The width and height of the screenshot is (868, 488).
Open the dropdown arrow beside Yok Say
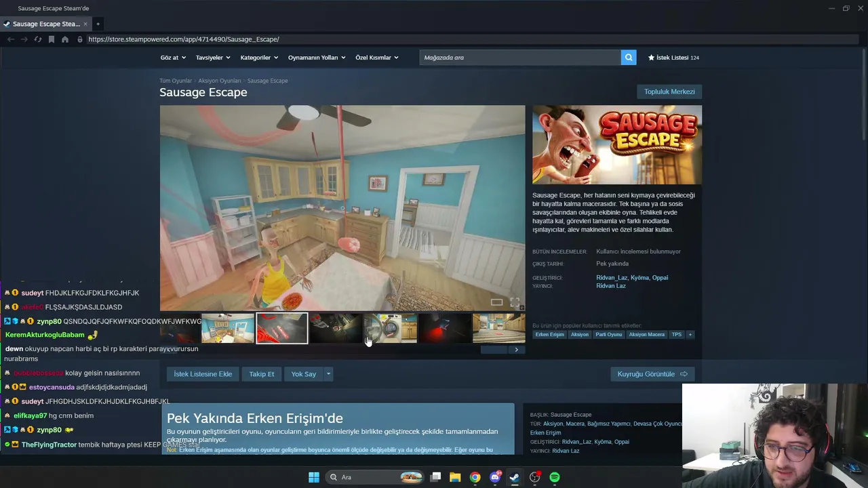pyautogui.click(x=328, y=374)
